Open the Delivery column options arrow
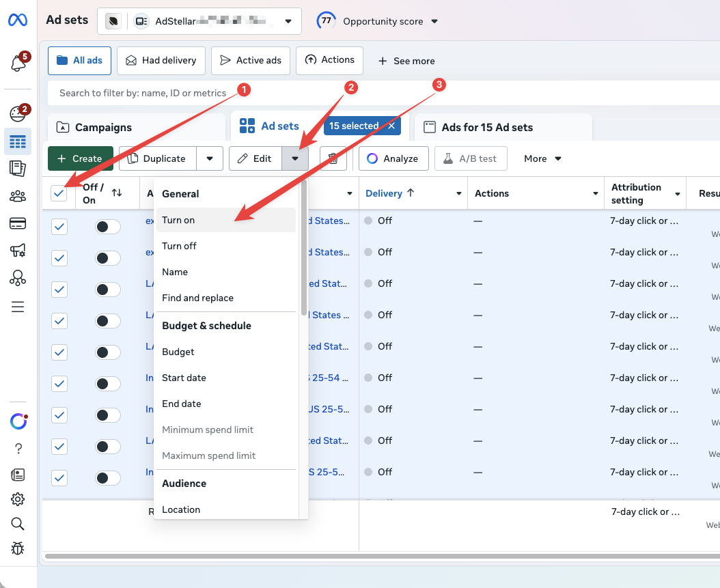Screen dimensions: 720x588 tap(459, 194)
